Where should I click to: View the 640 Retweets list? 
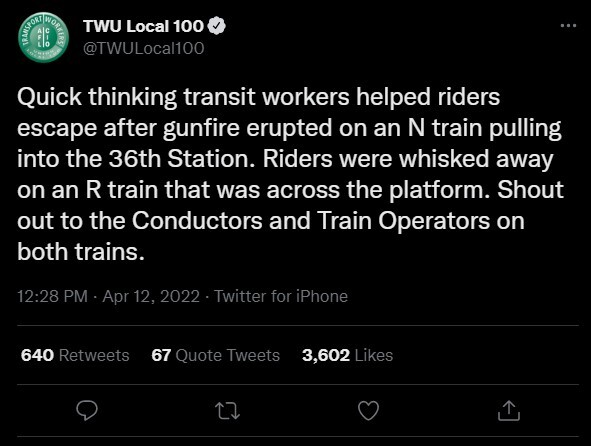75,355
